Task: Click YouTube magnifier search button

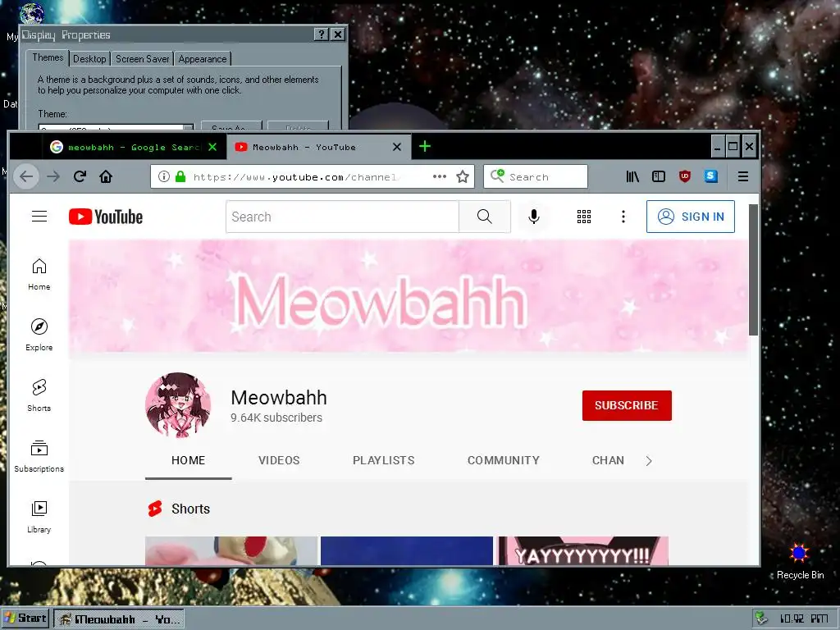Action: click(484, 217)
